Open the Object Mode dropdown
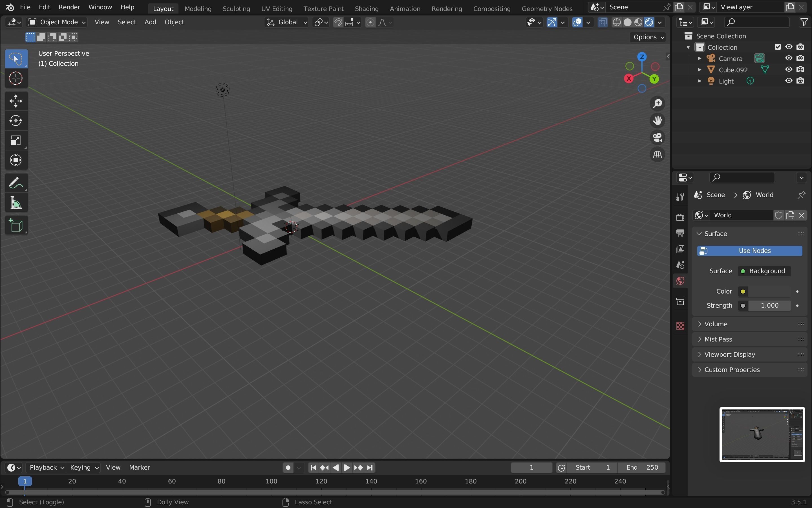Viewport: 812px width, 508px height. tap(57, 22)
